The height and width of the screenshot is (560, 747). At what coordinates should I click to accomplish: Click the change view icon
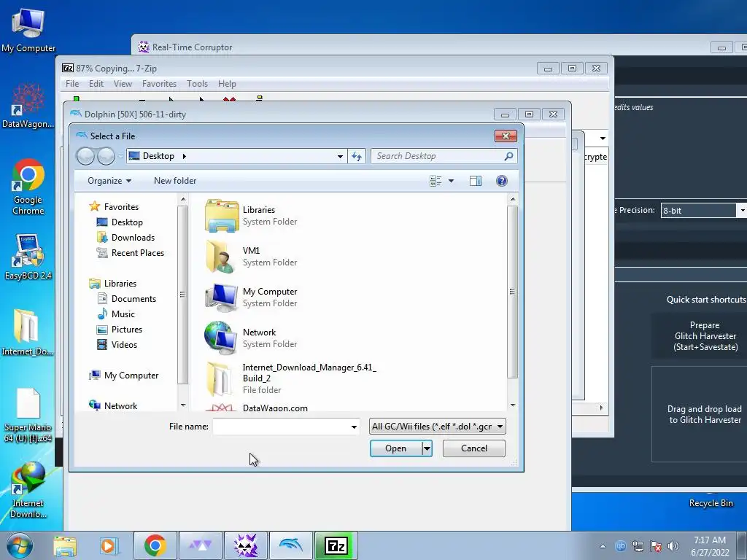(x=436, y=181)
